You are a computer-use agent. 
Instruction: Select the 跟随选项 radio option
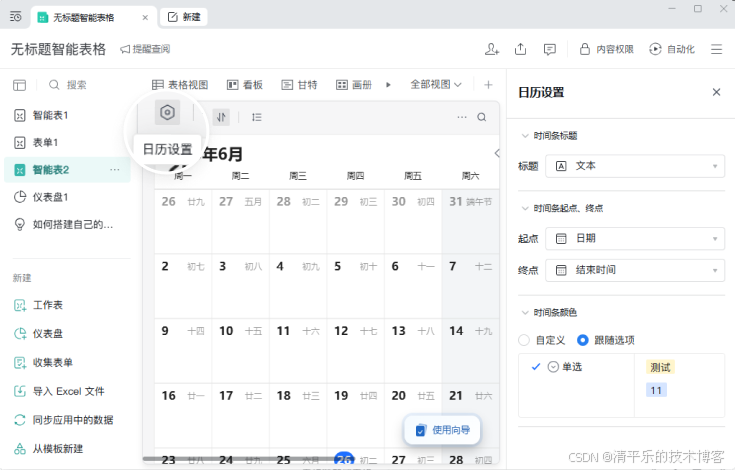[583, 340]
